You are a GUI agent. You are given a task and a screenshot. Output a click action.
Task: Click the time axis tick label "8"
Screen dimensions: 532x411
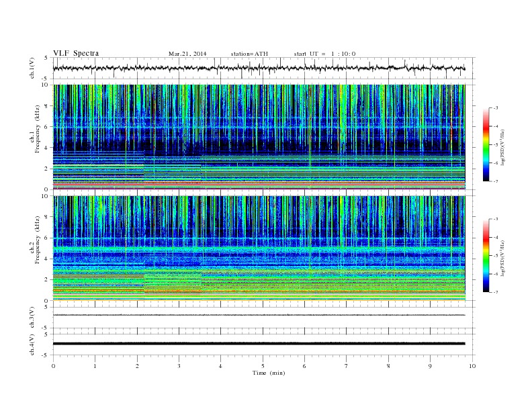point(388,366)
